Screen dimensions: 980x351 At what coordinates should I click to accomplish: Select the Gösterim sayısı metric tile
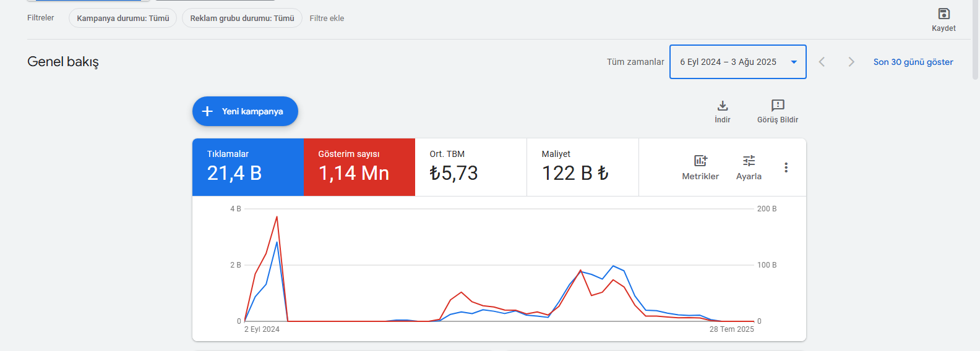pyautogui.click(x=359, y=167)
